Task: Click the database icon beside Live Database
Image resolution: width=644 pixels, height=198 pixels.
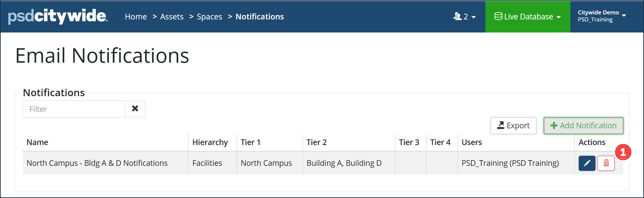Action: coord(498,16)
